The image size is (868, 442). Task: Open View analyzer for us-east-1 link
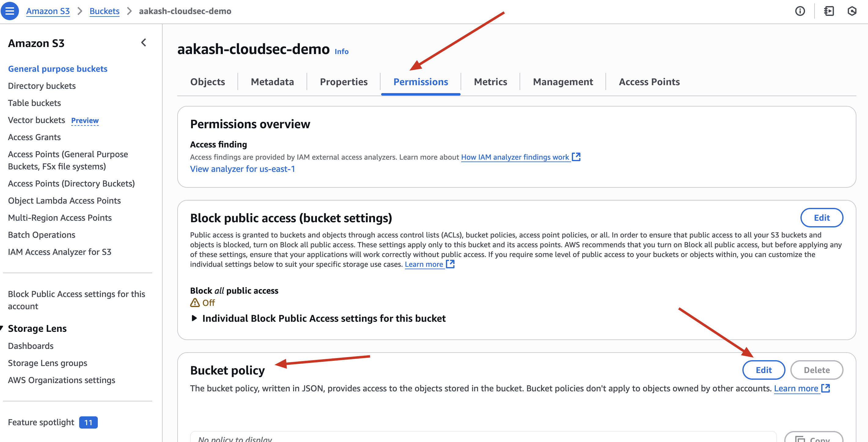243,169
